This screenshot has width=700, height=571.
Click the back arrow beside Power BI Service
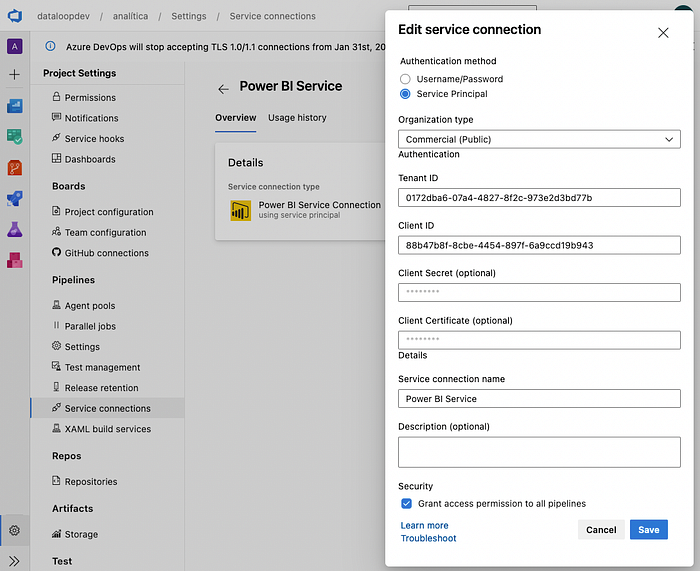click(224, 89)
